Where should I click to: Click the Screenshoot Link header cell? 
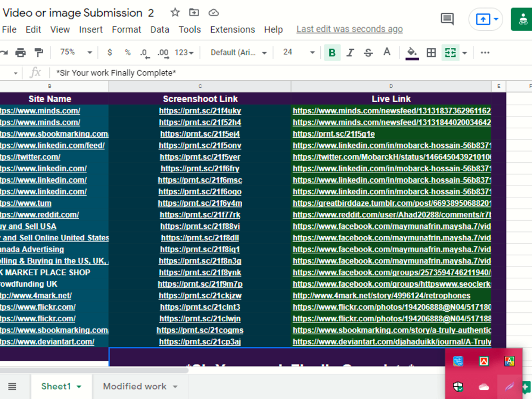pos(200,99)
